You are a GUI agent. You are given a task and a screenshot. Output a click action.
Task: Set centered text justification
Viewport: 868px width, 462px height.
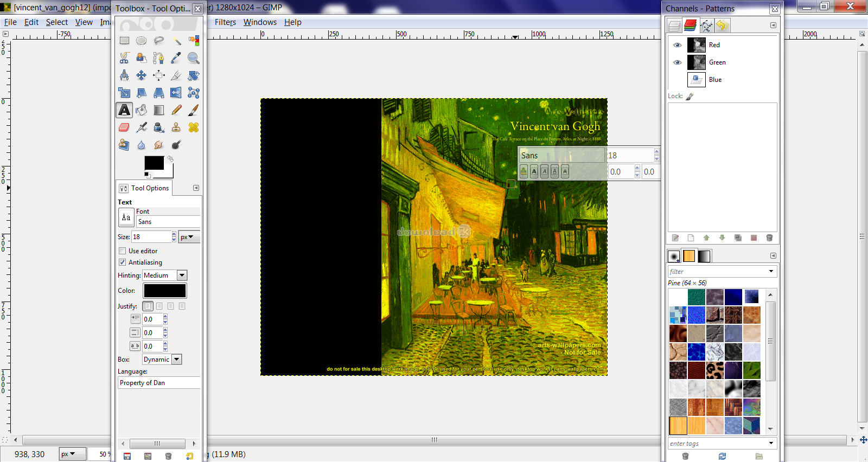(x=171, y=306)
